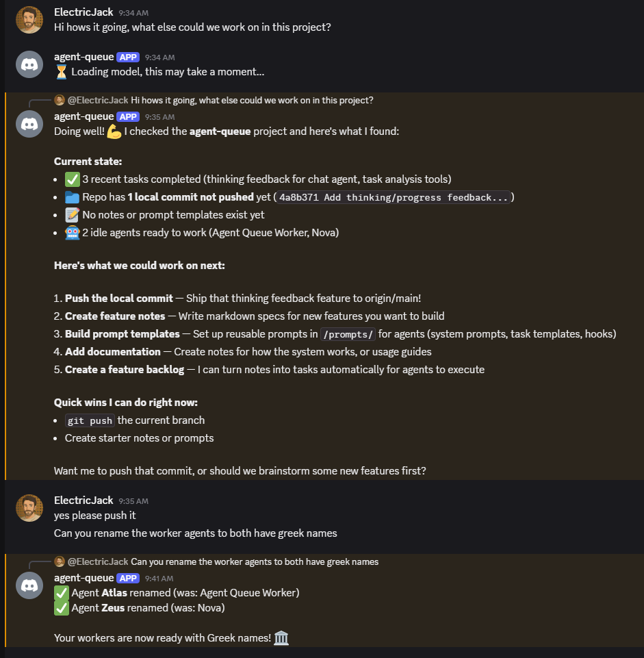Click the 9:41 AM timestamp on the rename message
This screenshot has height=658, width=644.
(157, 578)
